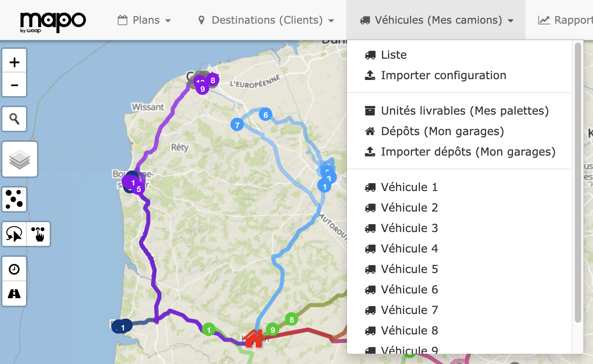This screenshot has height=364, width=593.
Task: Activate the touch gesture tool
Action: tap(38, 234)
